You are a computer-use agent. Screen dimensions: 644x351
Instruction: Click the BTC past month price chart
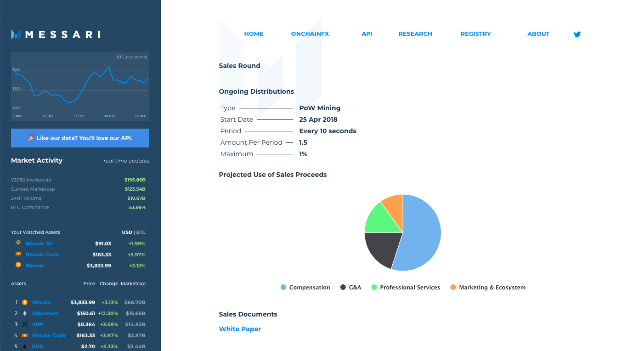click(80, 87)
